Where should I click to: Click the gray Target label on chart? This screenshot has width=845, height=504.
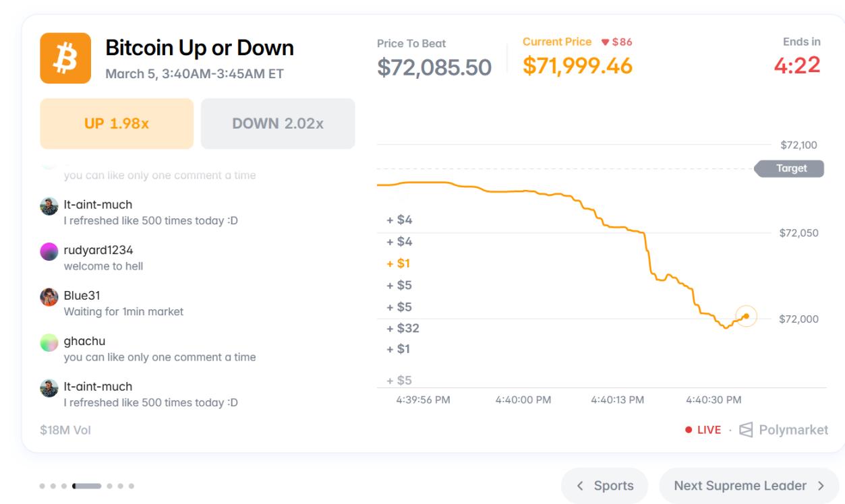tap(790, 168)
